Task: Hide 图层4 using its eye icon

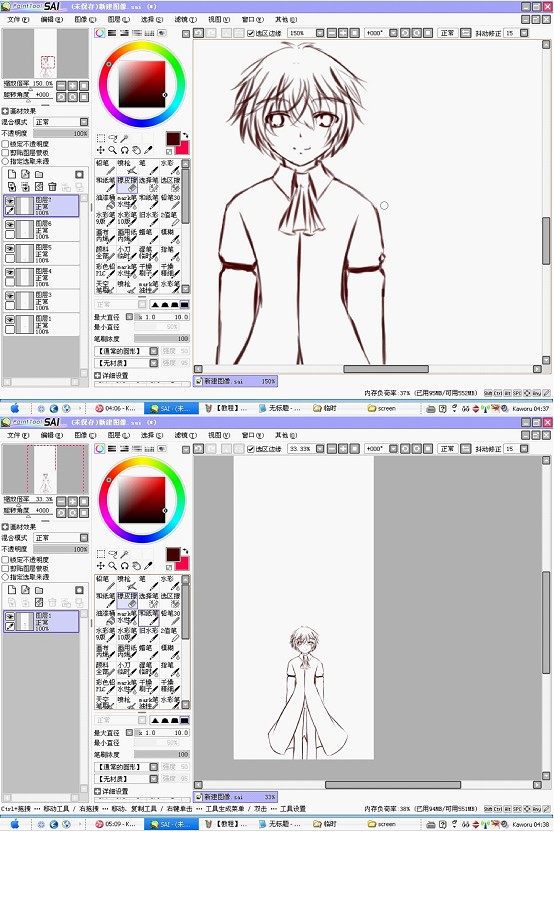Action: [10, 273]
